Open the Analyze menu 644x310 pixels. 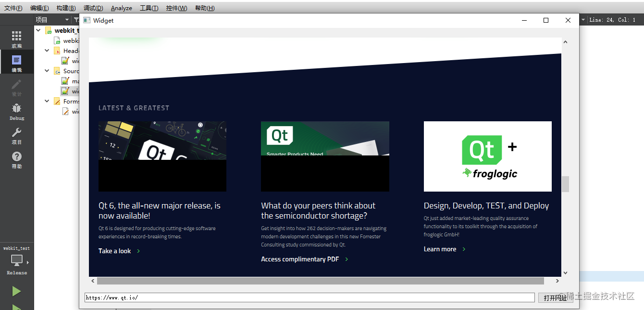122,8
